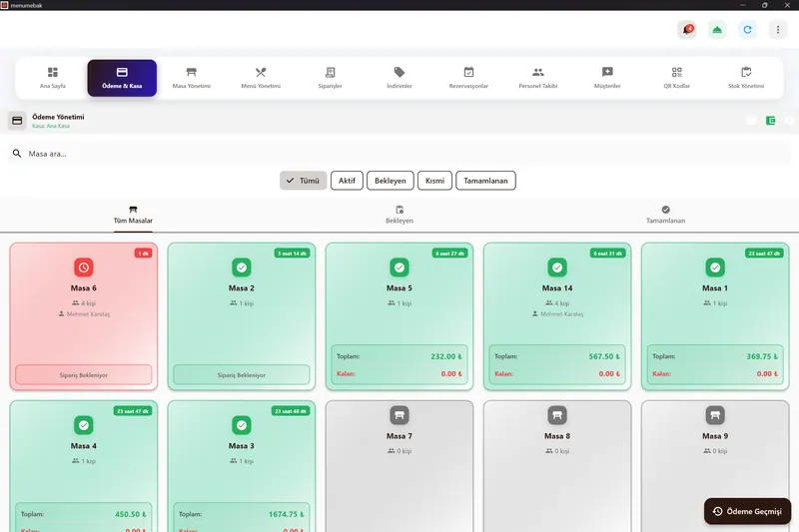Switch to the Bekleyen tab below filters
Screen dimensions: 799x532
point(399,215)
